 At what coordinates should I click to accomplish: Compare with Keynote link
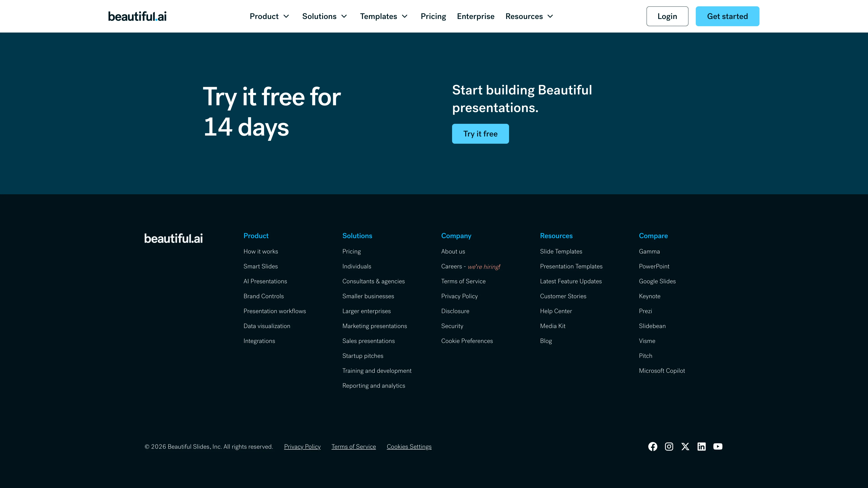coord(650,296)
